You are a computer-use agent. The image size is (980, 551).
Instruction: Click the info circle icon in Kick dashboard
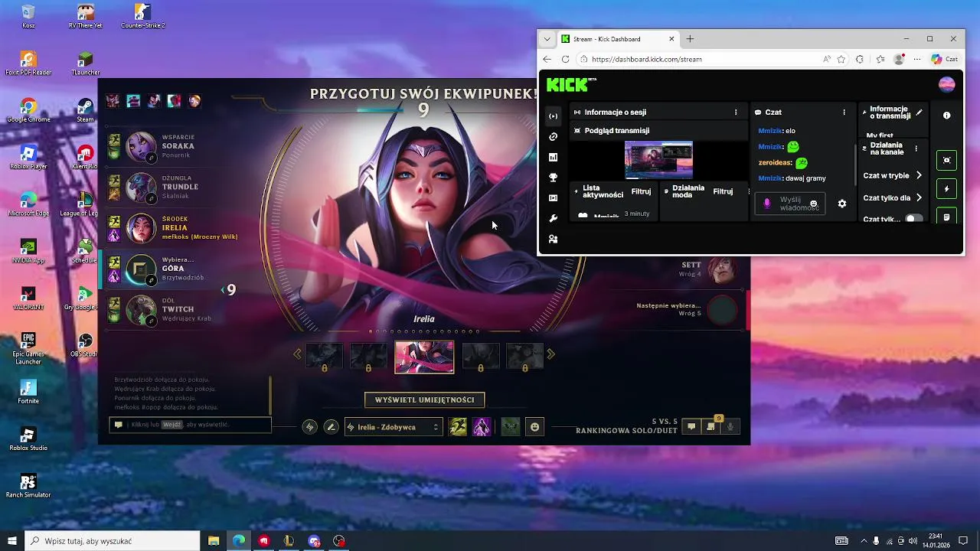point(947,116)
